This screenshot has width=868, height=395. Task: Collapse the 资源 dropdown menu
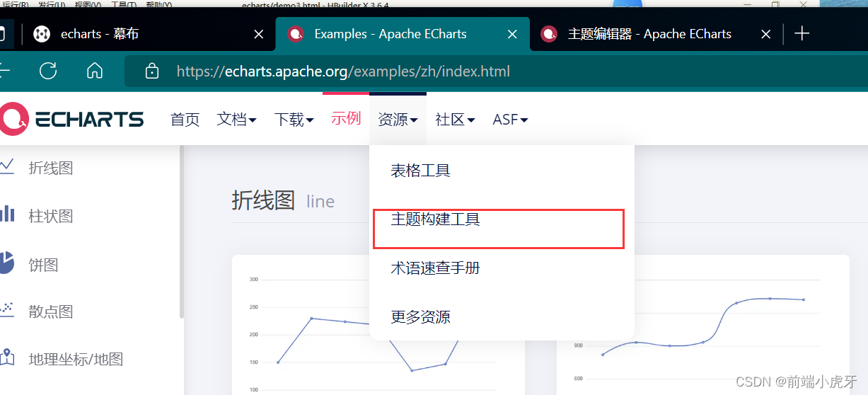pos(398,120)
